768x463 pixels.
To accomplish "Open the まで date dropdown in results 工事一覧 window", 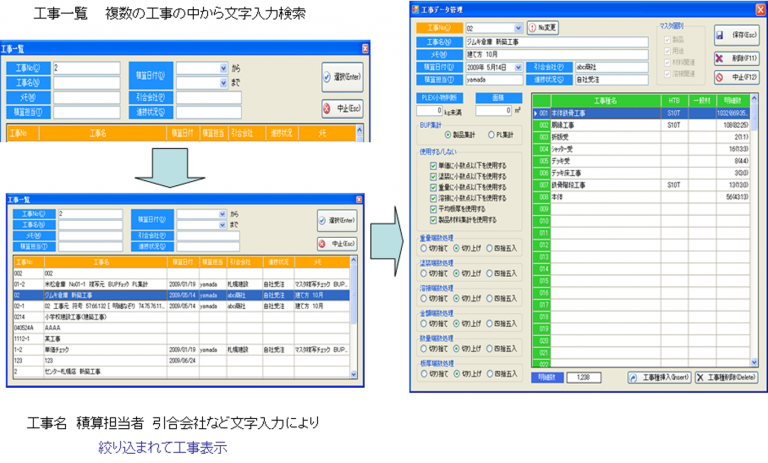I will [x=222, y=225].
